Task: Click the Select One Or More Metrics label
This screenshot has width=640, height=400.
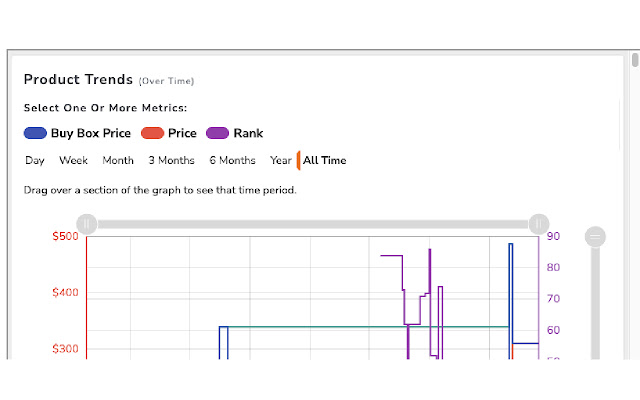Action: point(105,108)
